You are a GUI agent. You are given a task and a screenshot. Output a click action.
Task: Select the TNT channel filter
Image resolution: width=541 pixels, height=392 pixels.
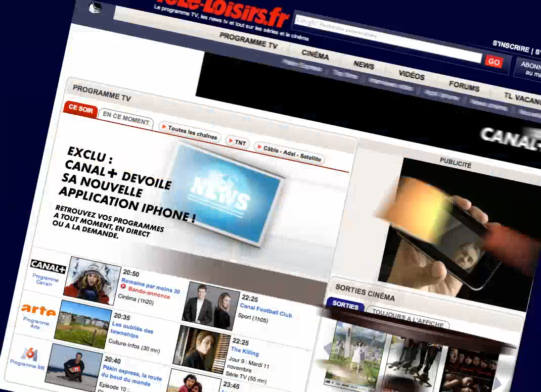237,142
